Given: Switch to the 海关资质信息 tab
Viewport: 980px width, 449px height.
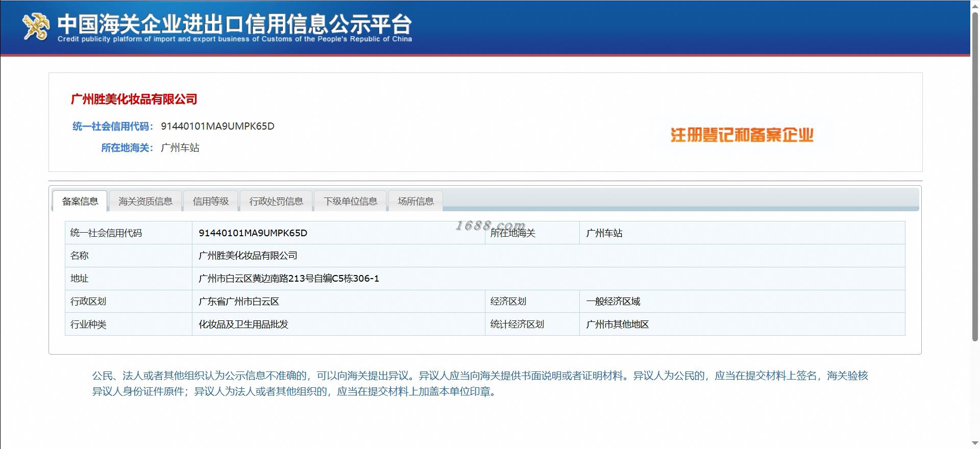Looking at the screenshot, I should click(145, 201).
